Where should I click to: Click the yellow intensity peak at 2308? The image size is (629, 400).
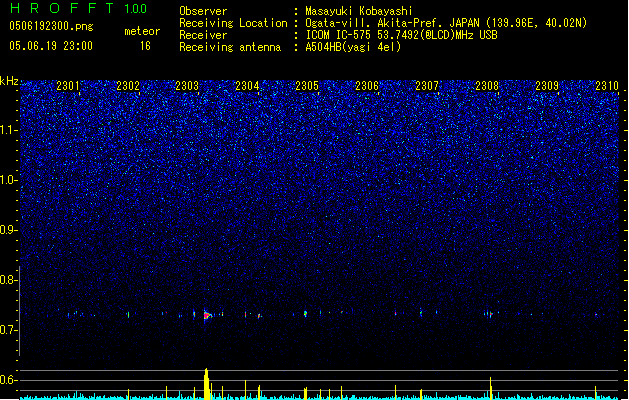(490, 388)
